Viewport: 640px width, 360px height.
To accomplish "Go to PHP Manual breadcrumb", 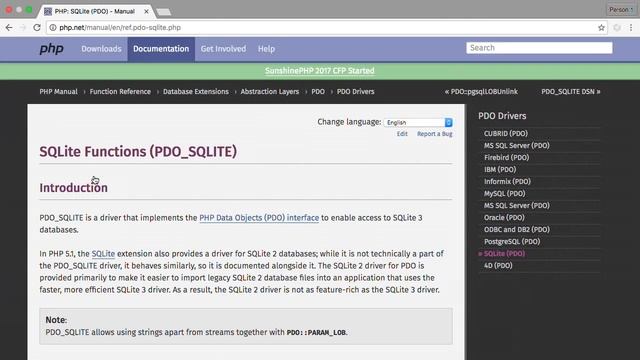I will point(58,91).
